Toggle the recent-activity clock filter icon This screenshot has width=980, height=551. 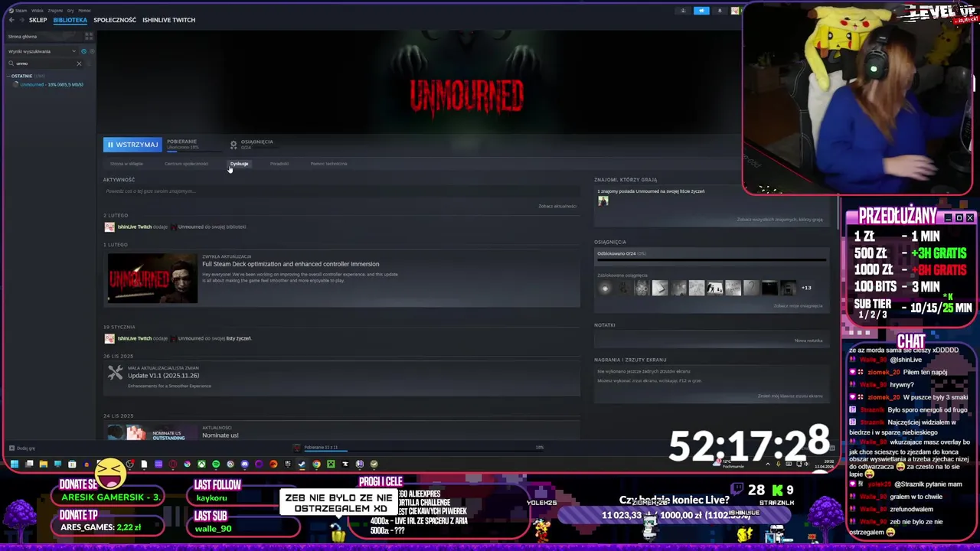coord(83,51)
